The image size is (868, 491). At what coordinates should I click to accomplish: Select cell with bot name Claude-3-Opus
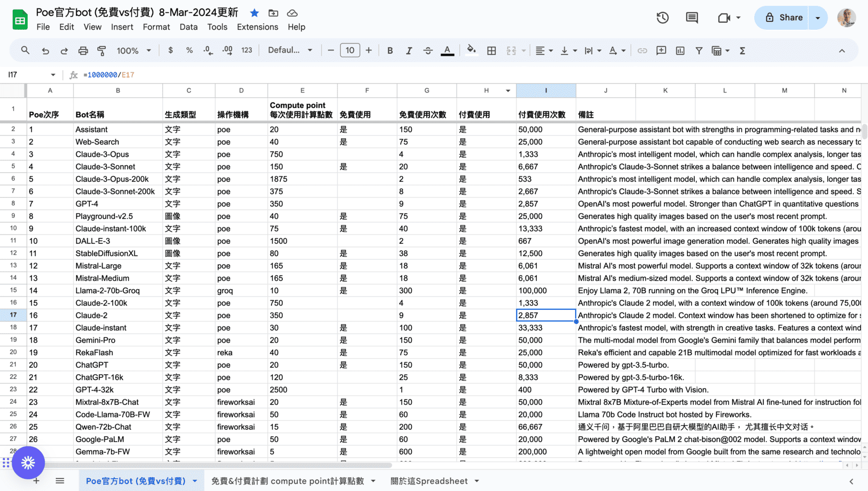click(x=118, y=154)
